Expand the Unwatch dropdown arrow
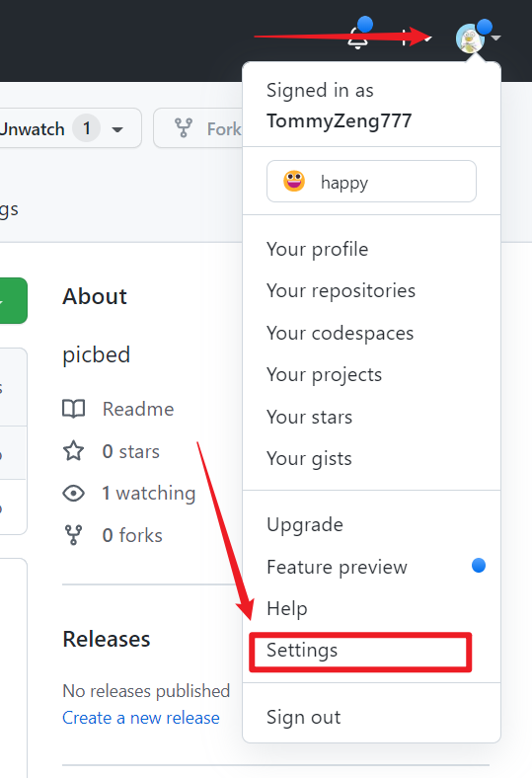The height and width of the screenshot is (778, 532). (117, 129)
